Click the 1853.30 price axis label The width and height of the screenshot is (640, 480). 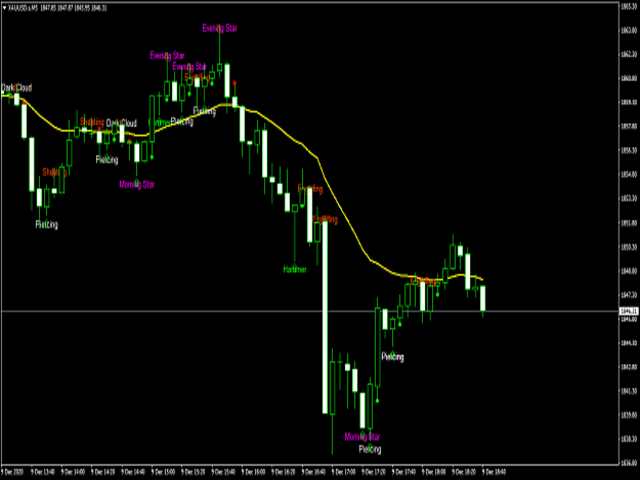pyautogui.click(x=629, y=198)
